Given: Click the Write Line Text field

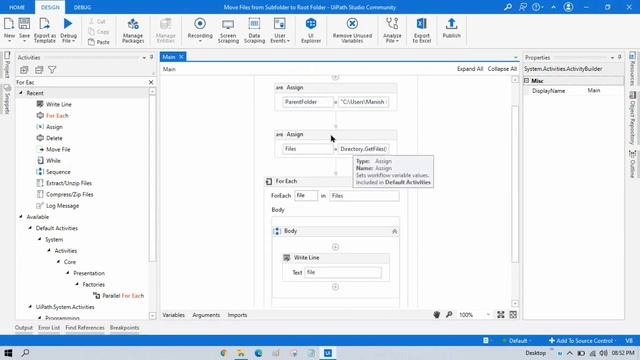Looking at the screenshot, I should (x=343, y=272).
